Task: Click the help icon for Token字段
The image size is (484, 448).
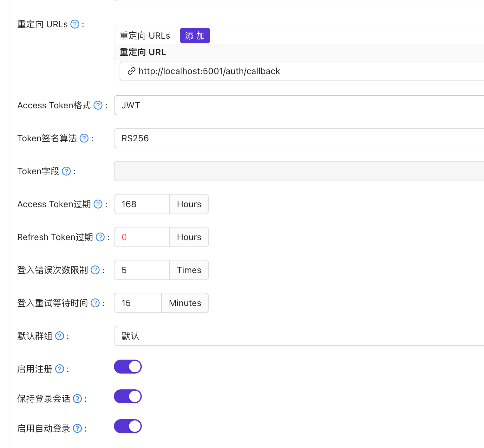Action: tap(66, 171)
